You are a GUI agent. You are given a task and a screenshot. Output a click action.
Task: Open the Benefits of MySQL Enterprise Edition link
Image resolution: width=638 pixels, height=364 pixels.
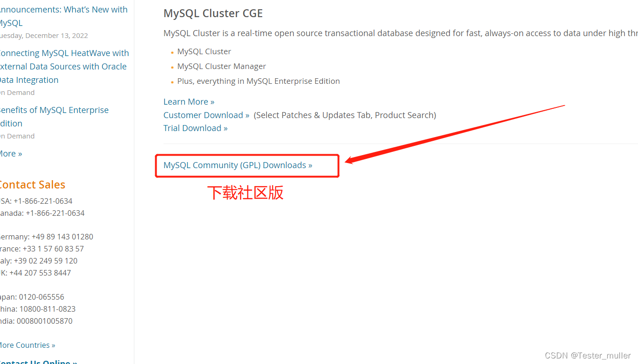pyautogui.click(x=54, y=117)
